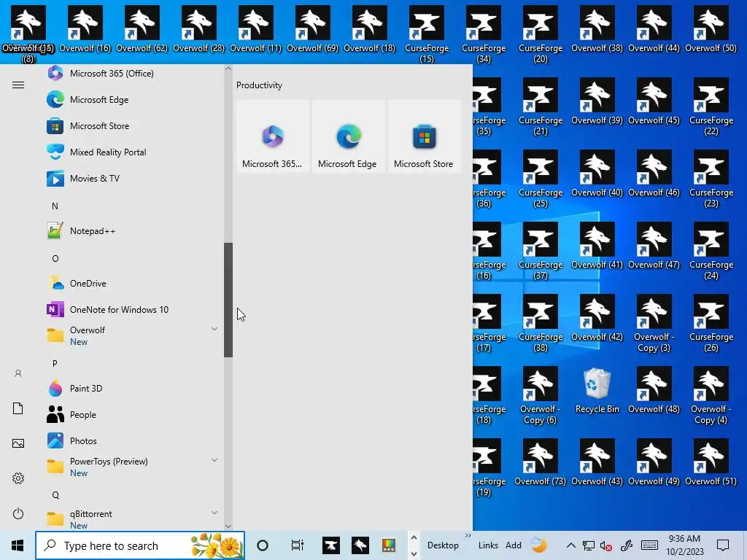The width and height of the screenshot is (747, 560).
Task: Click the Desktop toolbar on taskbar
Action: click(443, 545)
